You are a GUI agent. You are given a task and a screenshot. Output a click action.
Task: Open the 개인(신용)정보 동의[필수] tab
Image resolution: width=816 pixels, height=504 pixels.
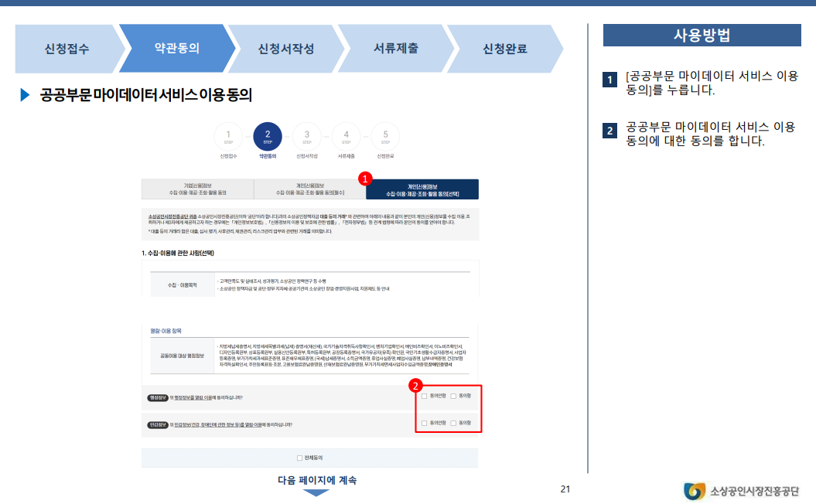click(x=310, y=189)
